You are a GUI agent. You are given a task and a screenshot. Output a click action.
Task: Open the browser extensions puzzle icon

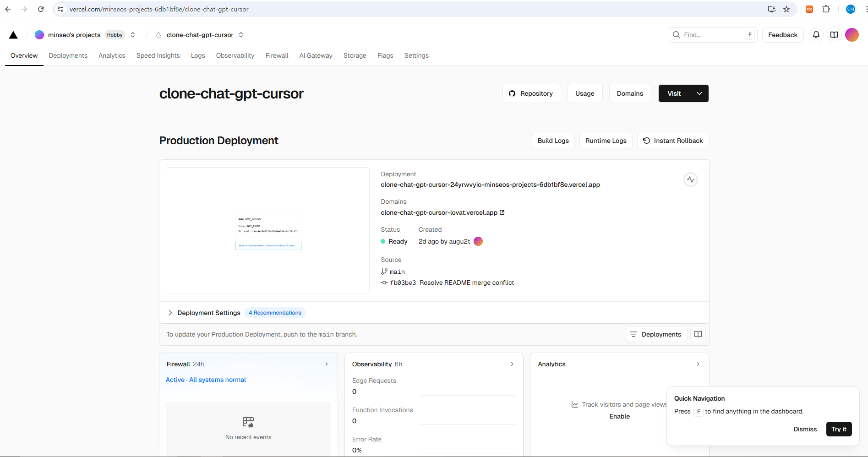coord(826,9)
